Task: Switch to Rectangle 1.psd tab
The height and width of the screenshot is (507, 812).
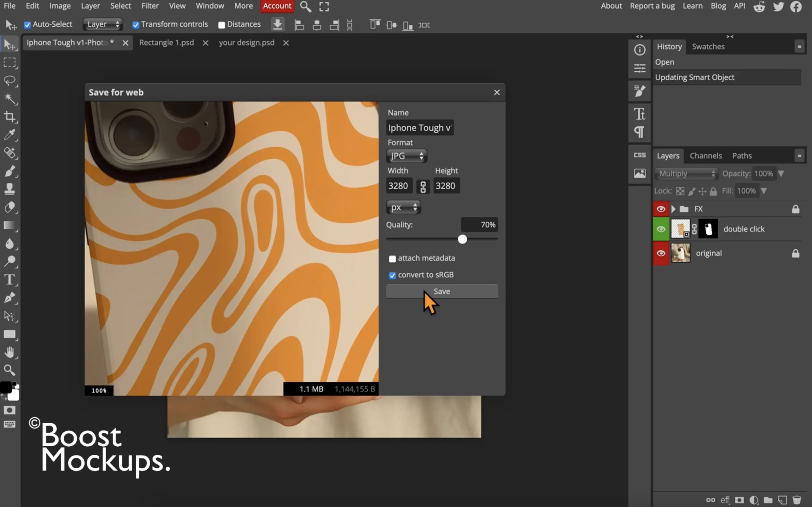Action: tap(166, 43)
